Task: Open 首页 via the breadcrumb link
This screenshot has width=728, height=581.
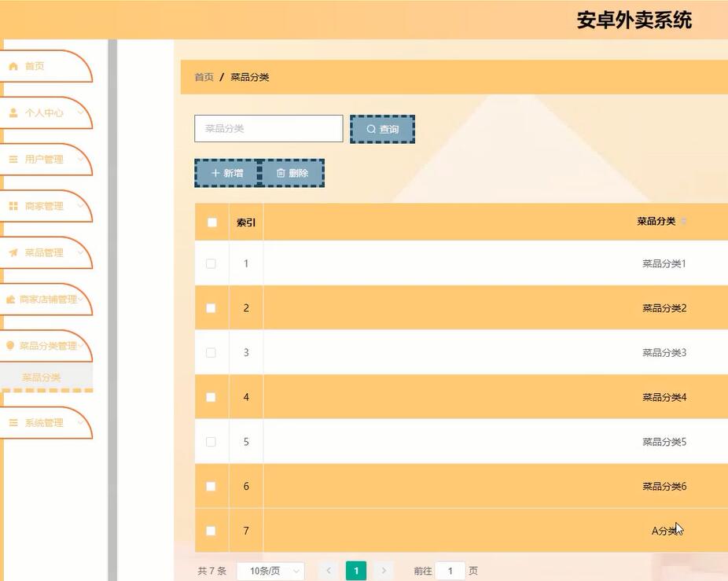Action: pyautogui.click(x=203, y=77)
